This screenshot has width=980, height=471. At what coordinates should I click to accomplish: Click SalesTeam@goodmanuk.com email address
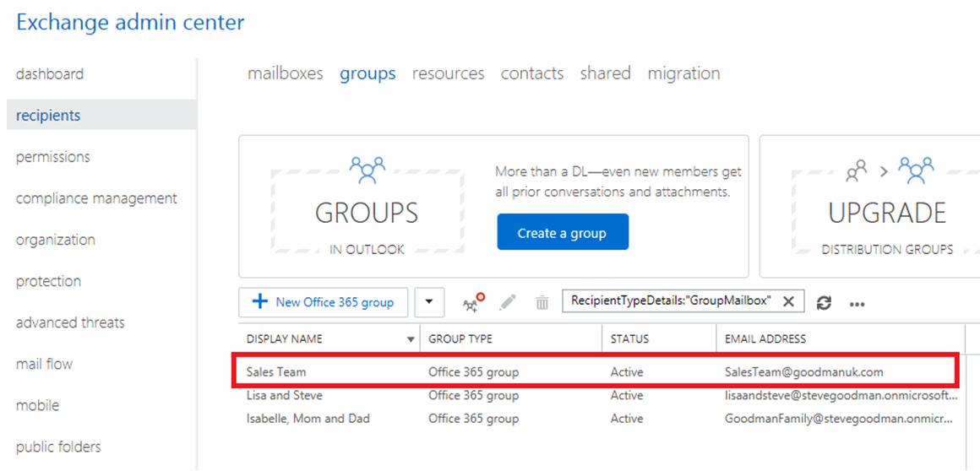pos(803,371)
